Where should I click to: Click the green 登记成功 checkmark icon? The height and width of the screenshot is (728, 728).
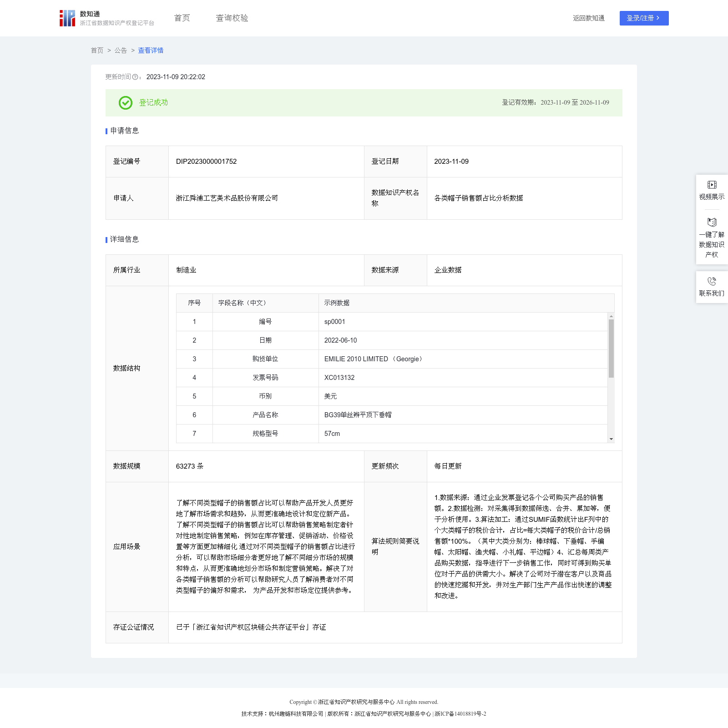click(126, 103)
